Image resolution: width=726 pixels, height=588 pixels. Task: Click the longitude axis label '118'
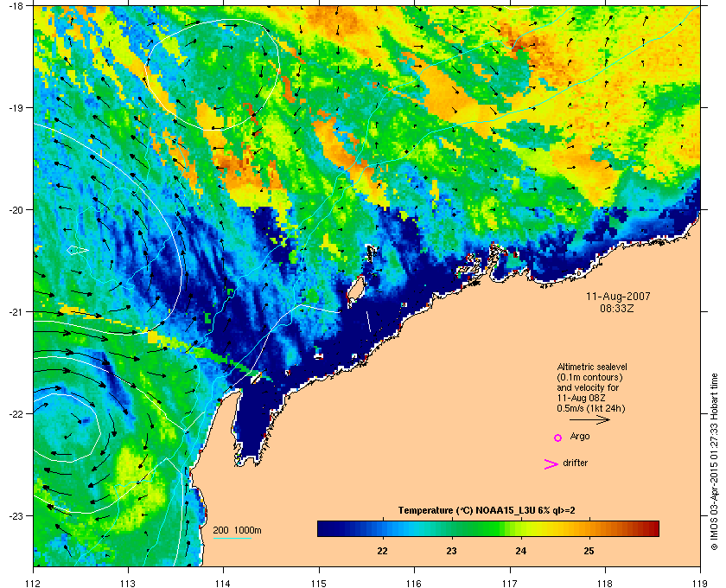pos(605,583)
